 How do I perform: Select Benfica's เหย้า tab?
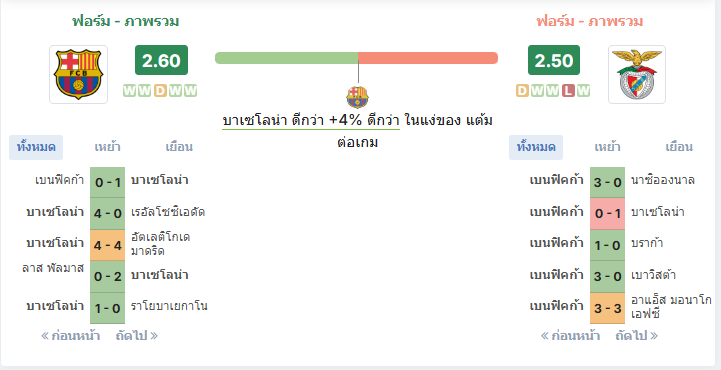coord(607,148)
